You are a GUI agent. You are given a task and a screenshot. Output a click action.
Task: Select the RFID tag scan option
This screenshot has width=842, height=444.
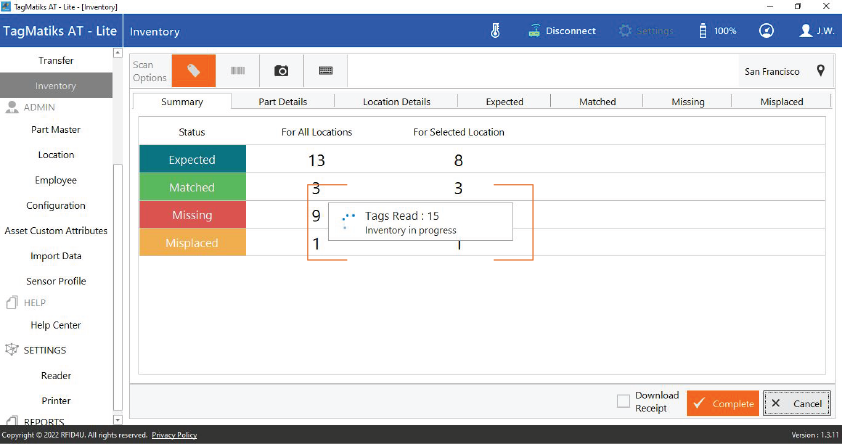click(x=193, y=71)
